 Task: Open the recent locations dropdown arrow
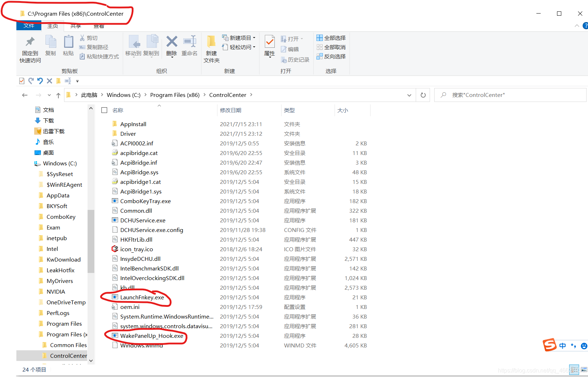pyautogui.click(x=49, y=95)
